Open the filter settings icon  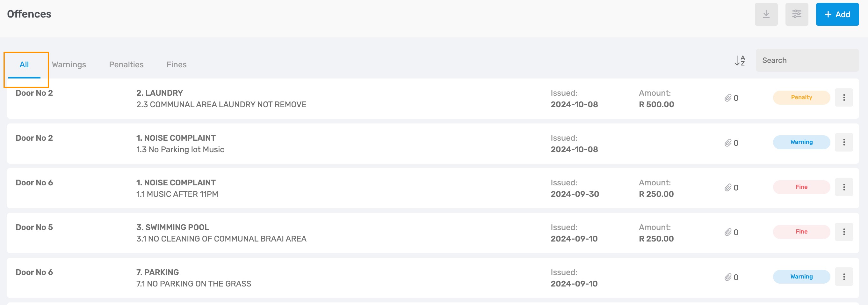point(797,14)
